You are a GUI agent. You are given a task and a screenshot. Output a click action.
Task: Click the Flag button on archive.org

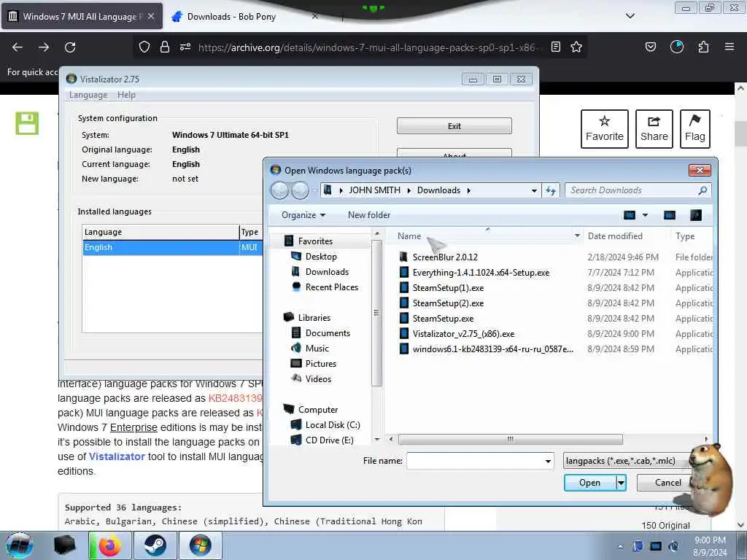pos(695,129)
